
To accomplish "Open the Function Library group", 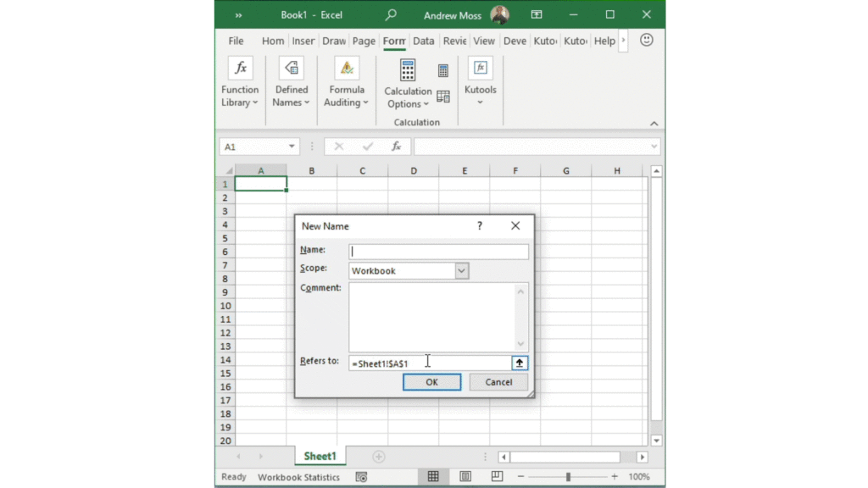I will 240,83.
